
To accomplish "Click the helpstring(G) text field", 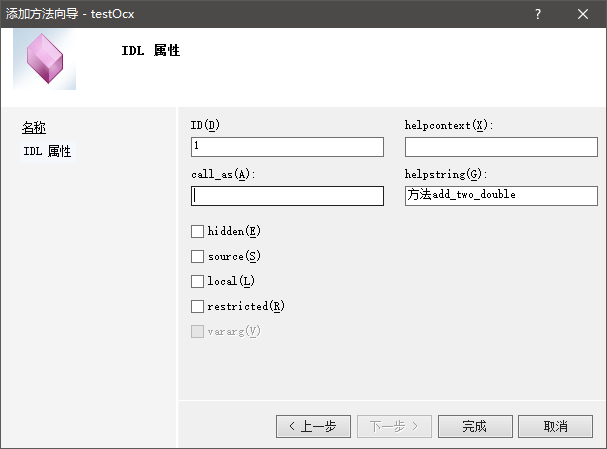I will (x=501, y=196).
